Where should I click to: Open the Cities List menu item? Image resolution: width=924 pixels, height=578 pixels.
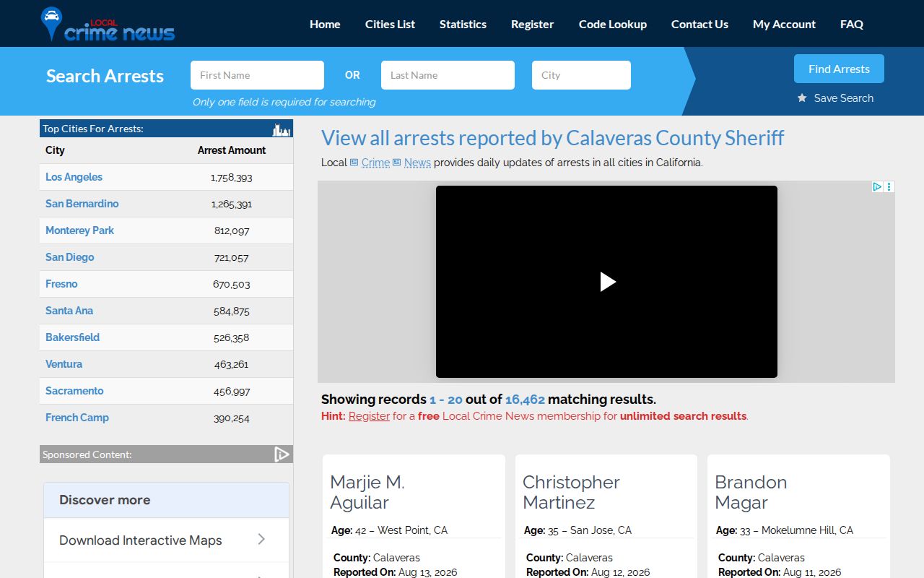[390, 24]
